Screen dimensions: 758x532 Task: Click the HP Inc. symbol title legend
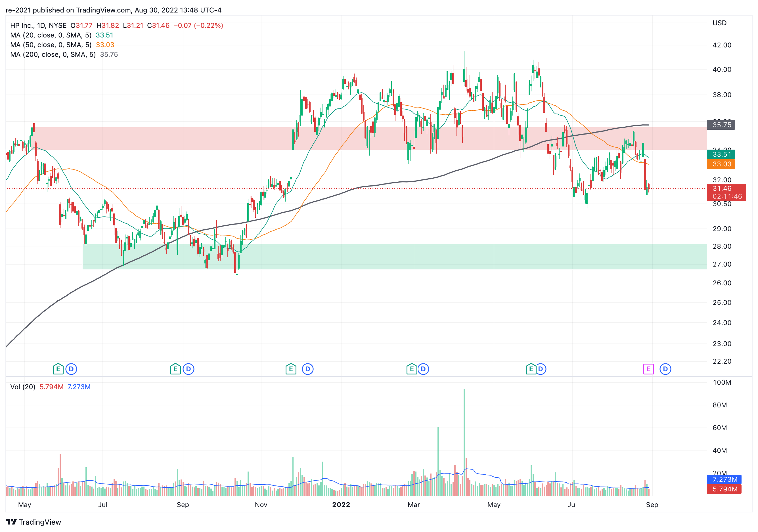(38, 26)
